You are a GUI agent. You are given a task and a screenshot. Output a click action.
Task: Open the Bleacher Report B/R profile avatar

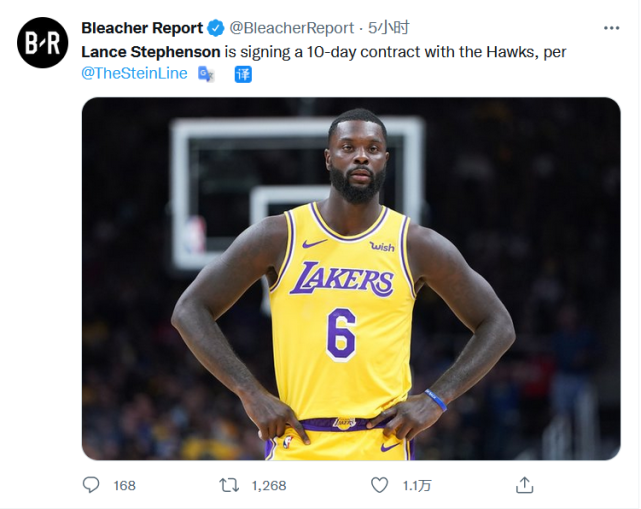pyautogui.click(x=43, y=43)
